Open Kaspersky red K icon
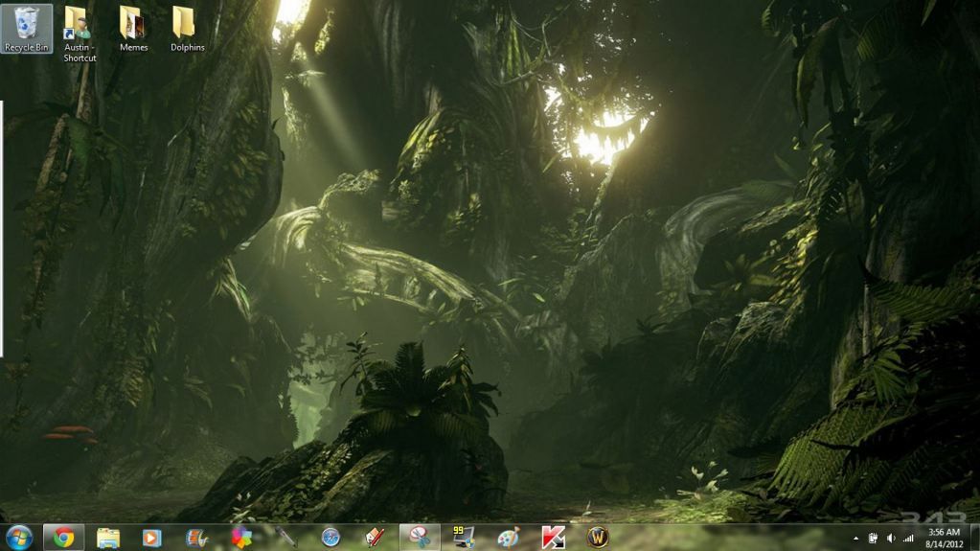The image size is (980, 551). pyautogui.click(x=553, y=538)
